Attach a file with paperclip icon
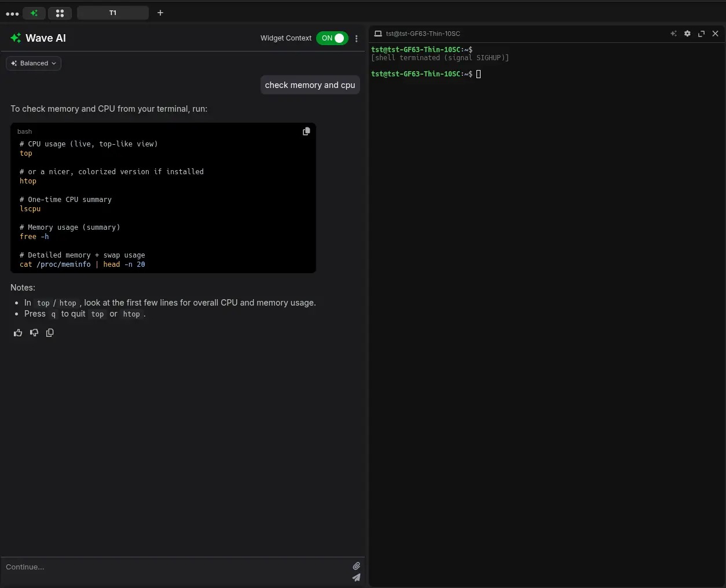This screenshot has height=588, width=726. click(x=357, y=566)
